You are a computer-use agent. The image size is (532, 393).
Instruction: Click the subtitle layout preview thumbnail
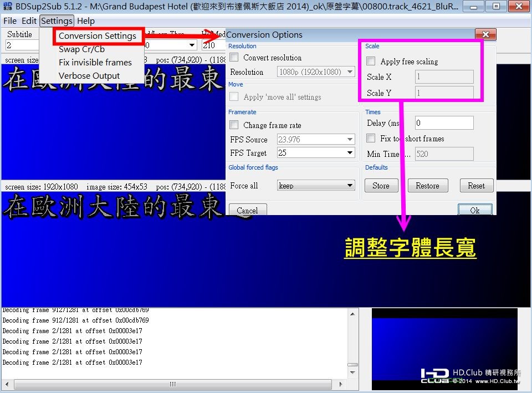444,349
